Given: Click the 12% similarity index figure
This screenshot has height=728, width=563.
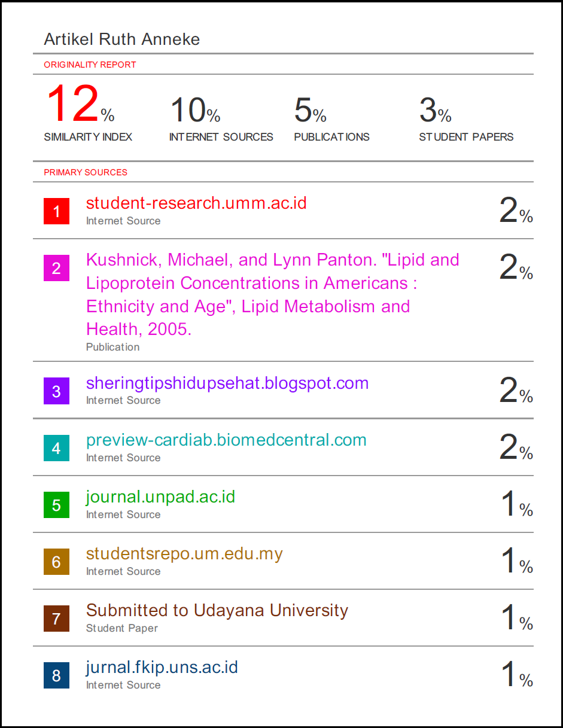Looking at the screenshot, I should [x=80, y=104].
